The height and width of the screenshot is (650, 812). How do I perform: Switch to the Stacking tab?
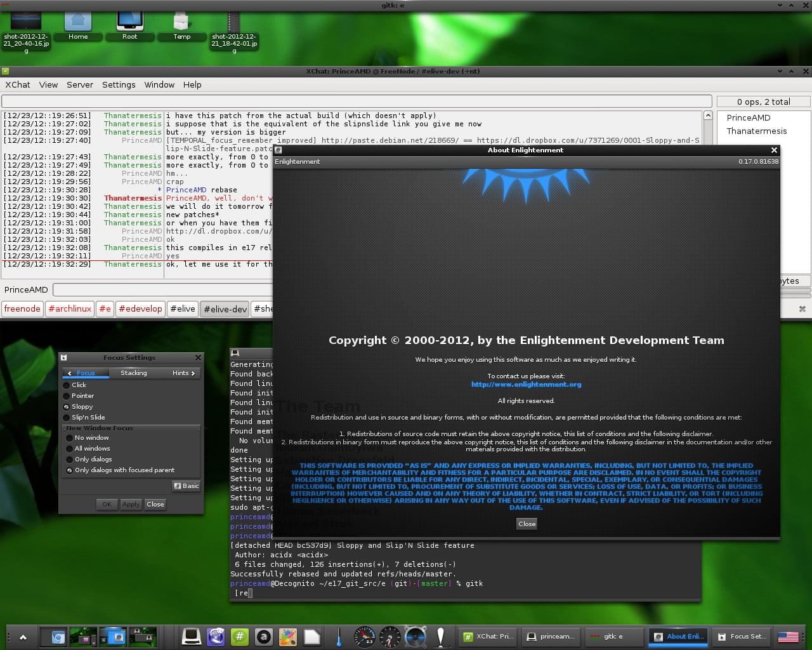(x=134, y=373)
